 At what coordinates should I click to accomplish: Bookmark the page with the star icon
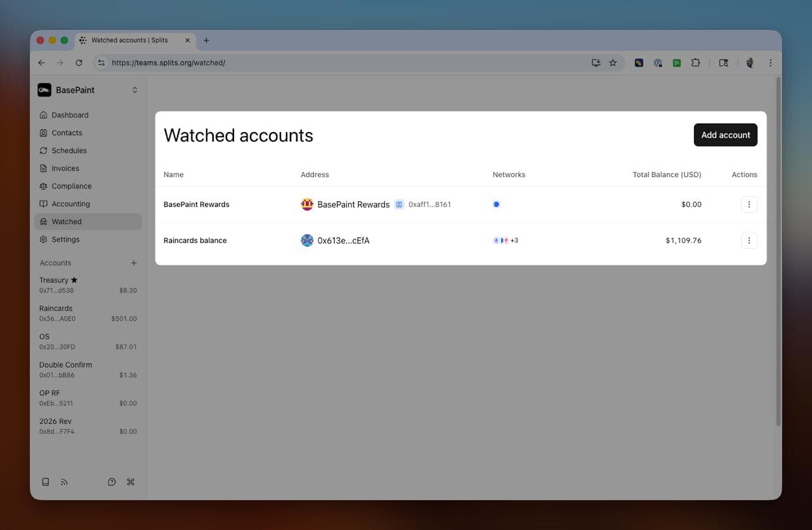click(613, 63)
